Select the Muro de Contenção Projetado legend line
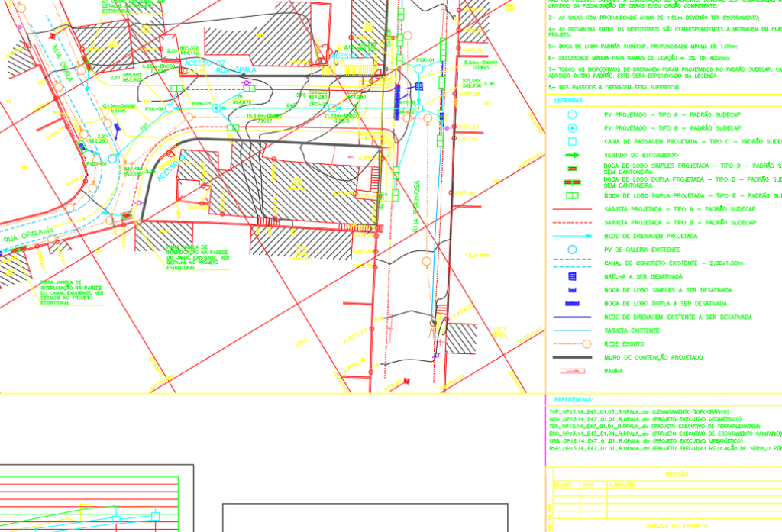The image size is (782, 532). click(x=572, y=357)
